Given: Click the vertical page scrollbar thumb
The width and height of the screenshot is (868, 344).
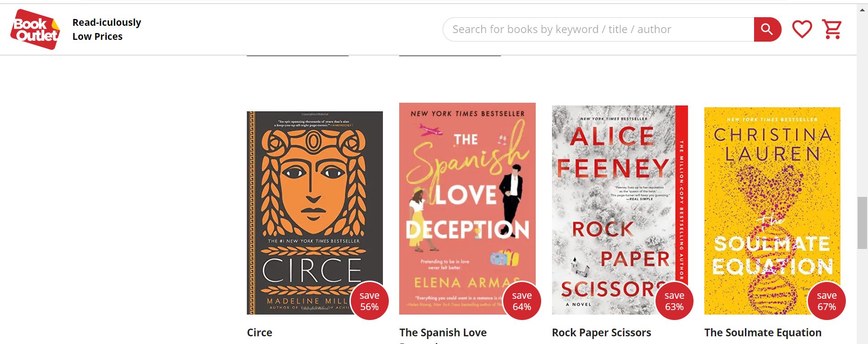Looking at the screenshot, I should (862, 223).
